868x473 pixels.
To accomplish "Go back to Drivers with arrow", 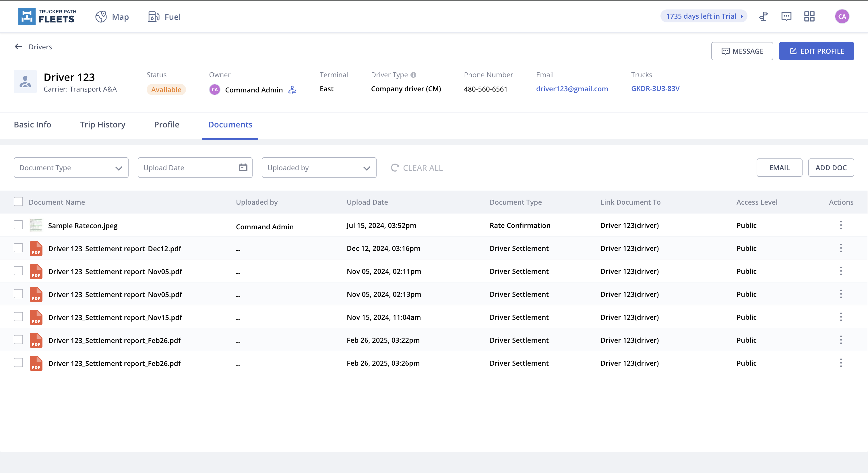I will (19, 47).
